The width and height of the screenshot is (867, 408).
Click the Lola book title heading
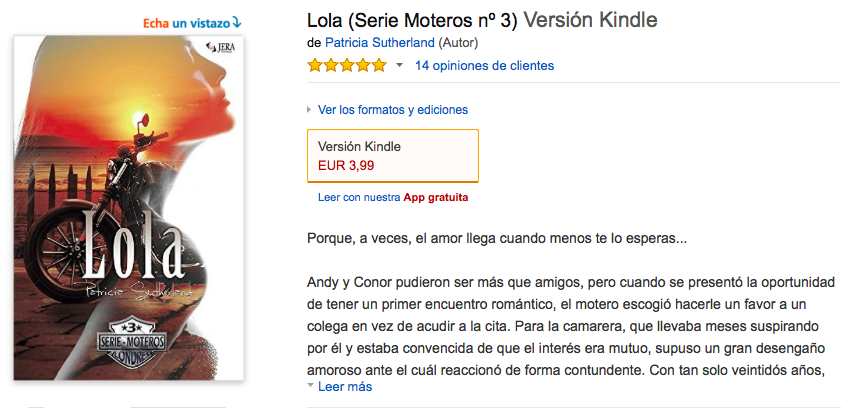pyautogui.click(x=412, y=20)
